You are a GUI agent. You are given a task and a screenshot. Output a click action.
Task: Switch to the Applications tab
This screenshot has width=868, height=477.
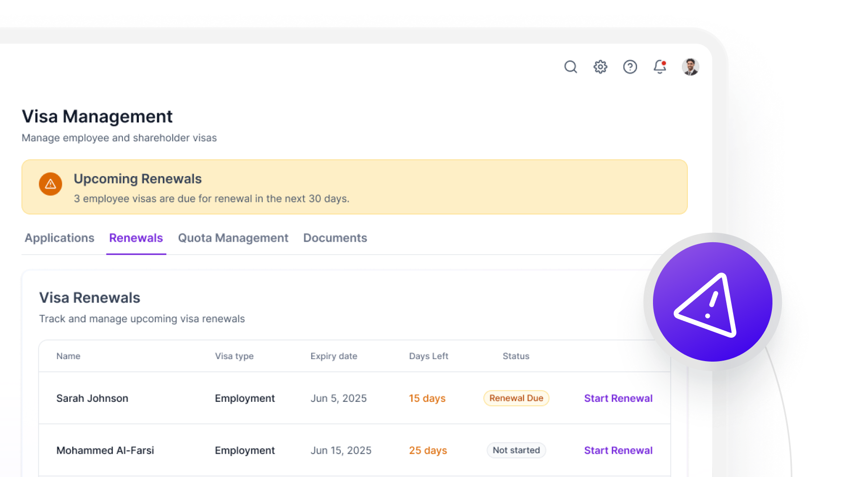60,238
